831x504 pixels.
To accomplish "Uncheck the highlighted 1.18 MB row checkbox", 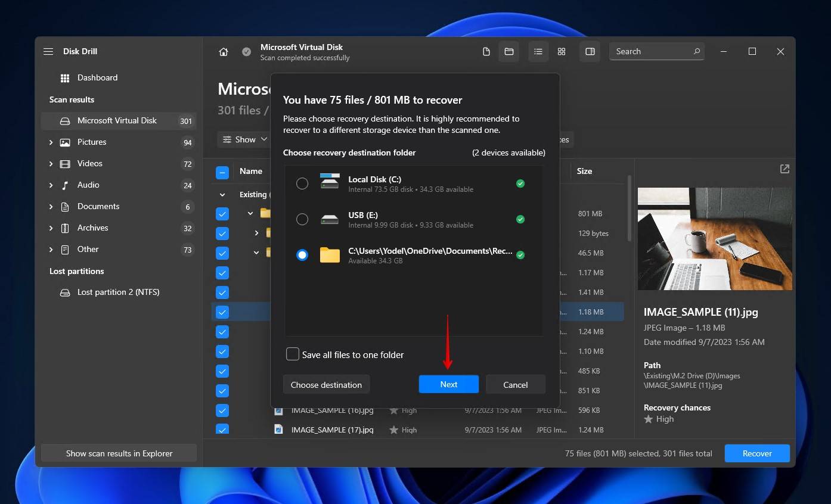I will coord(222,312).
